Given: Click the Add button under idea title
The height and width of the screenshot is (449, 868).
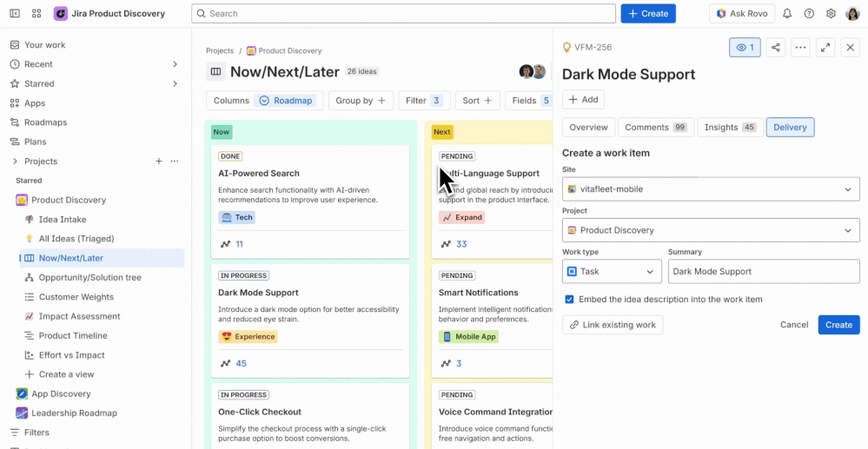Looking at the screenshot, I should (x=584, y=100).
